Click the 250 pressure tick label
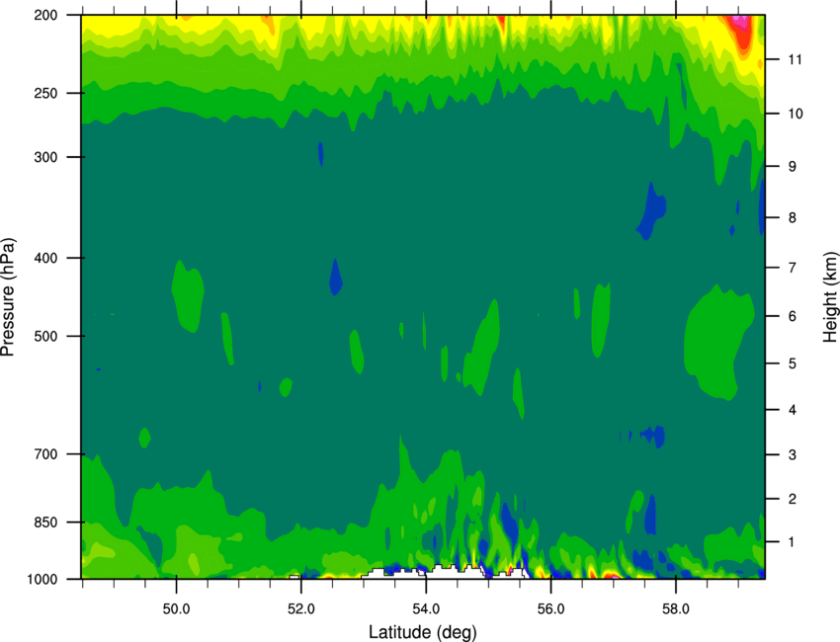 (46, 93)
